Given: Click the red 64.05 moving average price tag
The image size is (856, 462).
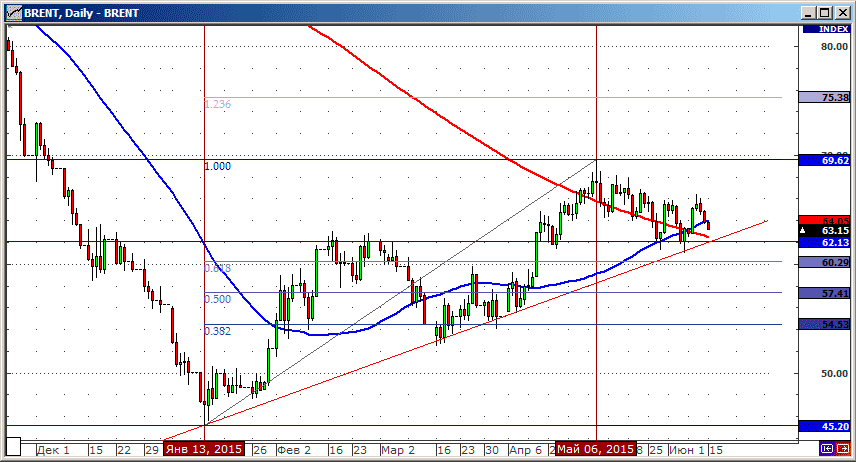Looking at the screenshot, I should click(x=824, y=220).
